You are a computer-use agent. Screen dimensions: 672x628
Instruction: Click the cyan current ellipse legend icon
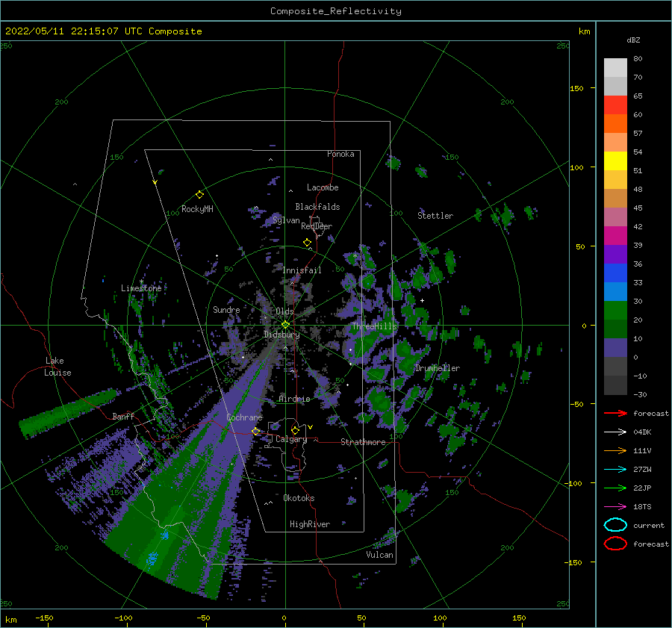click(615, 525)
